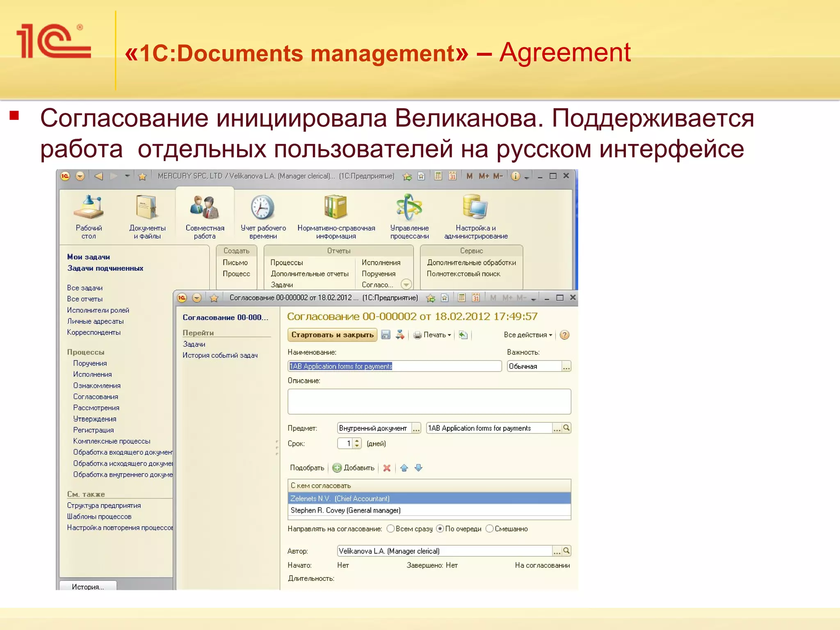
Task: Open Согласования in Процессы list
Action: tap(96, 397)
